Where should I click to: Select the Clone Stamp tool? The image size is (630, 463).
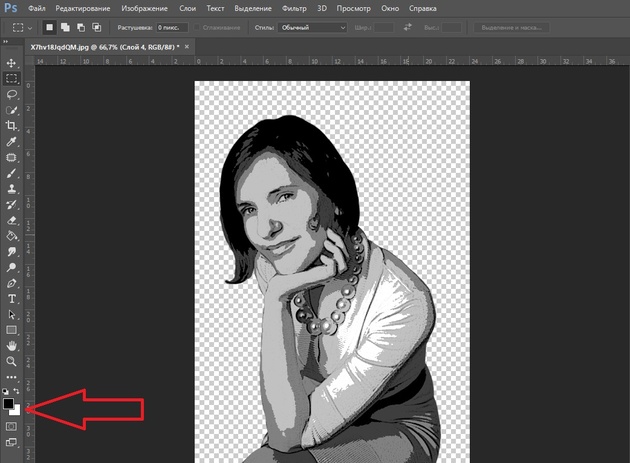(x=11, y=189)
